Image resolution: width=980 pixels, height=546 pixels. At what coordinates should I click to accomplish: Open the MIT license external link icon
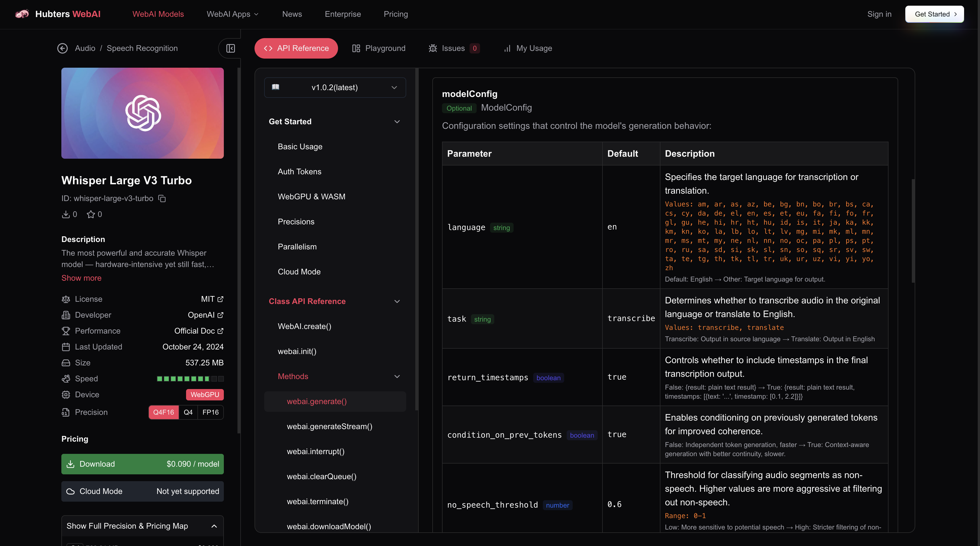[220, 299]
